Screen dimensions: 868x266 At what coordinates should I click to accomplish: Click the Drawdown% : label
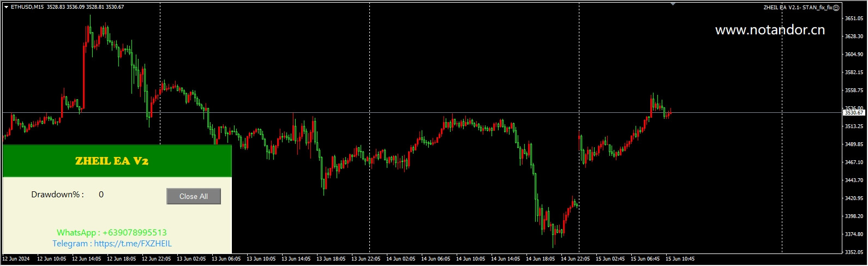(57, 195)
